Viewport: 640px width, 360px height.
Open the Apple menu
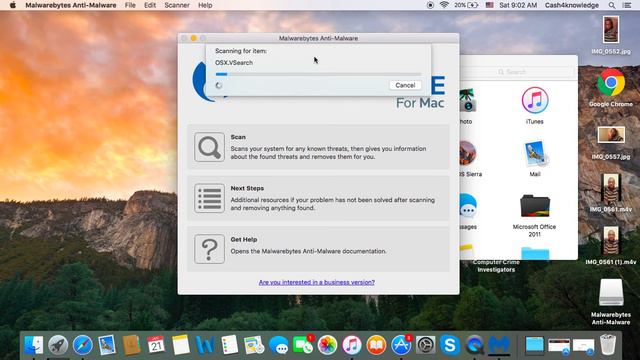click(13, 5)
